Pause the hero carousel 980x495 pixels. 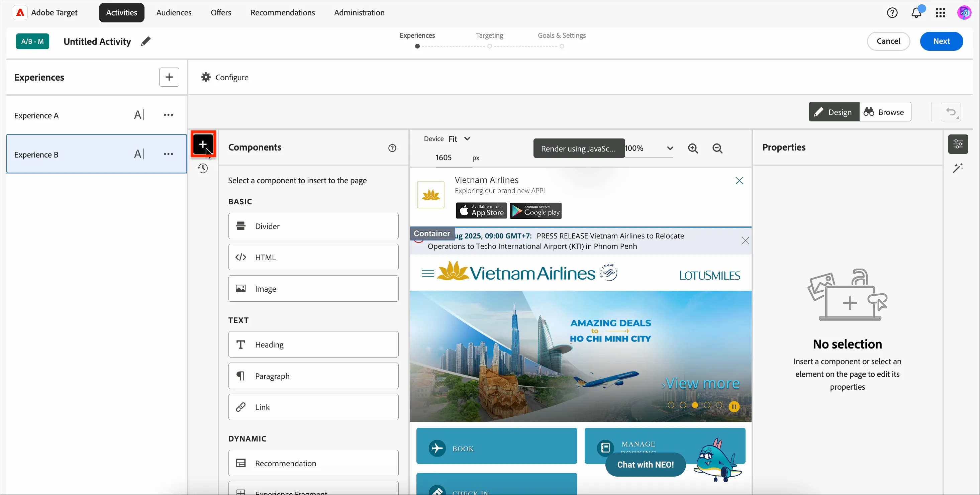coord(734,407)
